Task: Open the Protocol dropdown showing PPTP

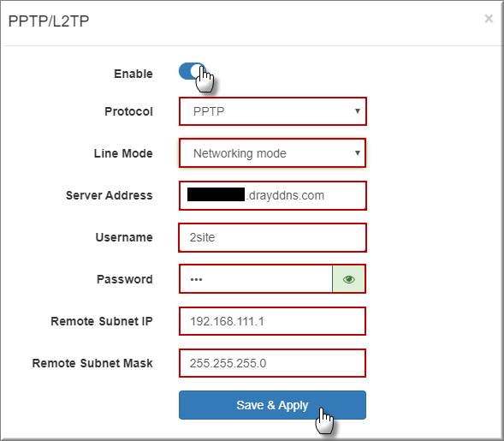Action: [x=273, y=111]
